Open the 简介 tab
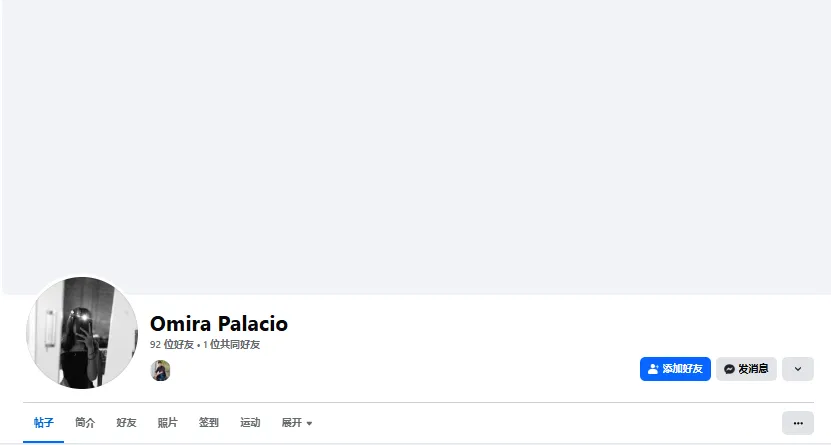The image size is (831, 445). pos(85,423)
